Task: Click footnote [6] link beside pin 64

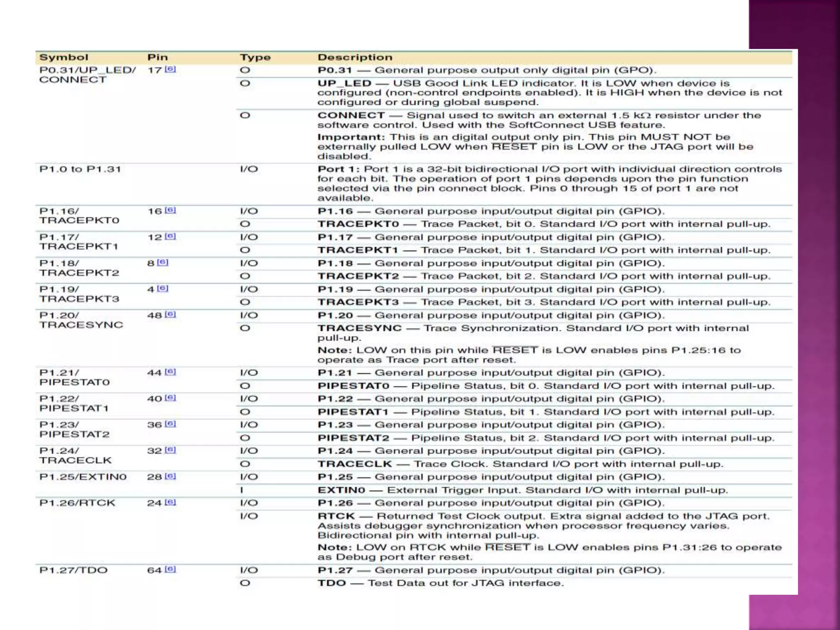Action: pos(170,569)
